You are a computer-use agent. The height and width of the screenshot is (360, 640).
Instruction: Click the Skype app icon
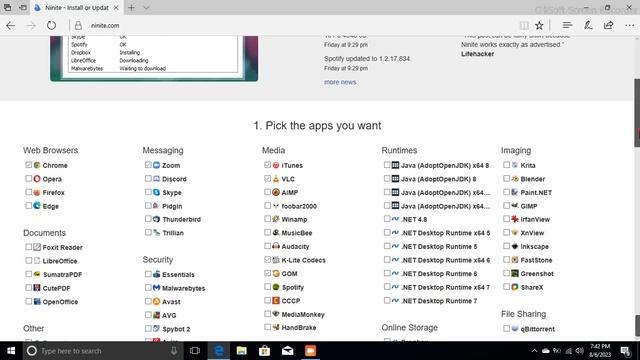(x=156, y=192)
